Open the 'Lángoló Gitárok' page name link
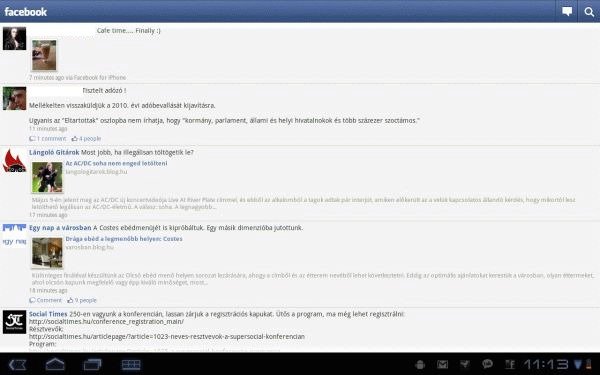The width and height of the screenshot is (600, 375). click(54, 152)
